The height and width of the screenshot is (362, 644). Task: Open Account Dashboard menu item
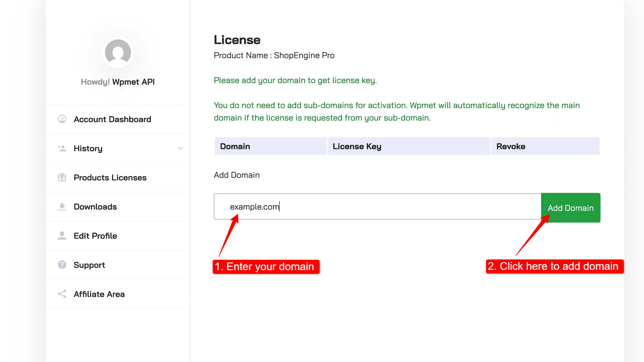tap(118, 119)
